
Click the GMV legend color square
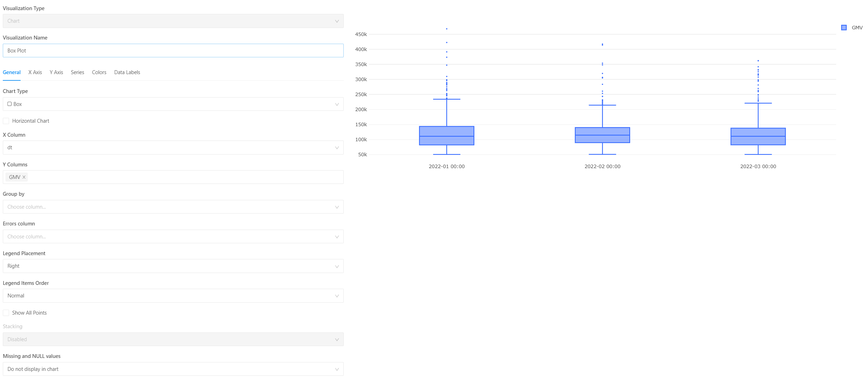pyautogui.click(x=844, y=28)
